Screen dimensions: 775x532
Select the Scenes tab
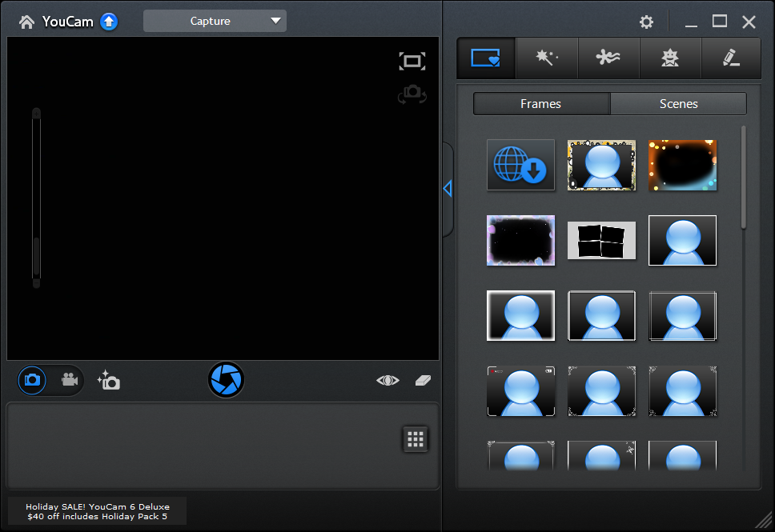tap(678, 104)
